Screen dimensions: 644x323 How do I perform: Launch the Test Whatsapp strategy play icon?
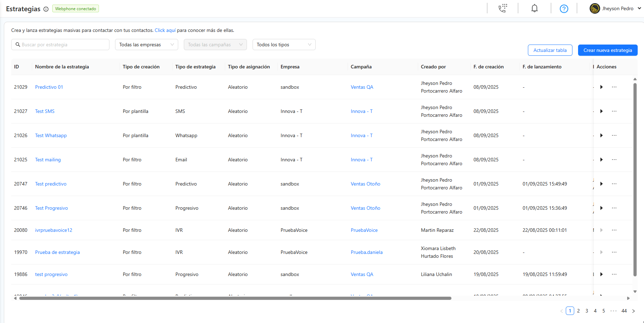click(x=601, y=135)
